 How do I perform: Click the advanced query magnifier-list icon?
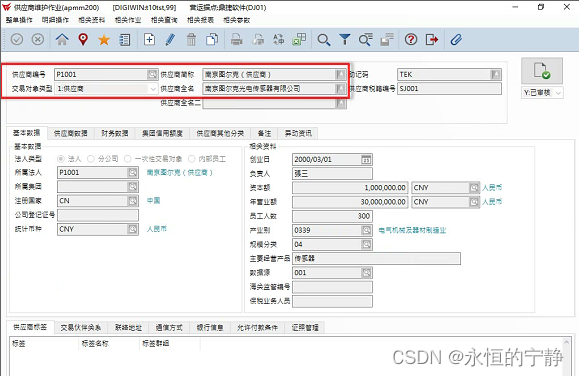tap(366, 39)
